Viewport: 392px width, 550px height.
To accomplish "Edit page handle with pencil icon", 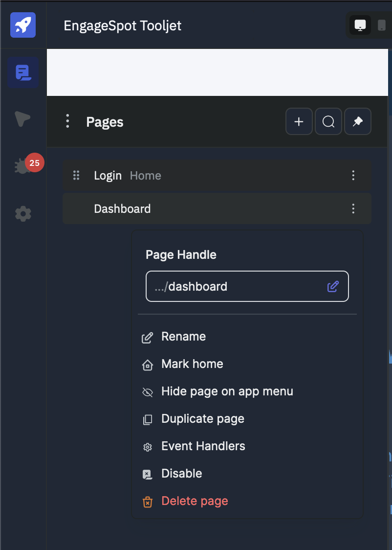I will click(x=333, y=287).
